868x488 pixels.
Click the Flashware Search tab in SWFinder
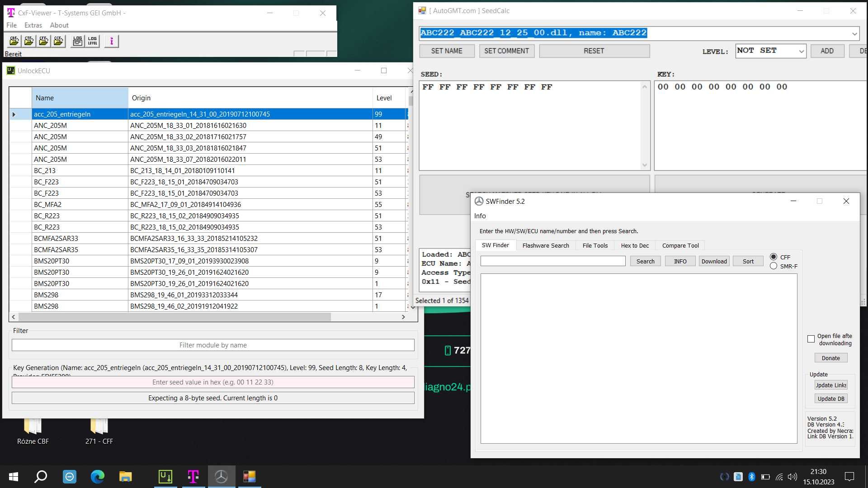(x=546, y=245)
